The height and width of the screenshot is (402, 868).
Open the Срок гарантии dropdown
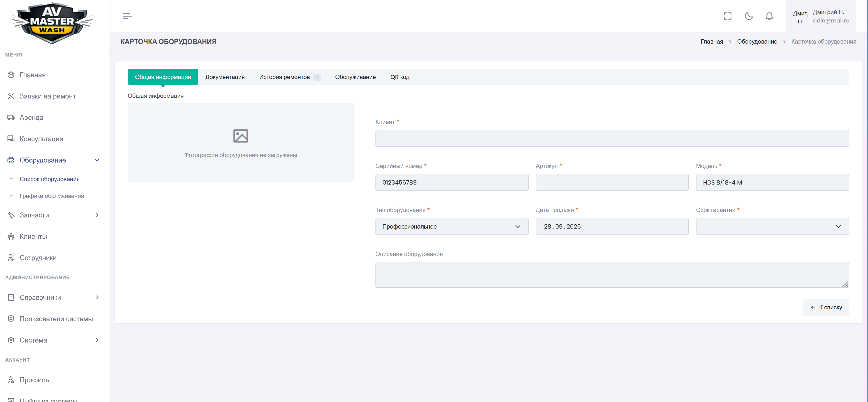[x=772, y=226]
